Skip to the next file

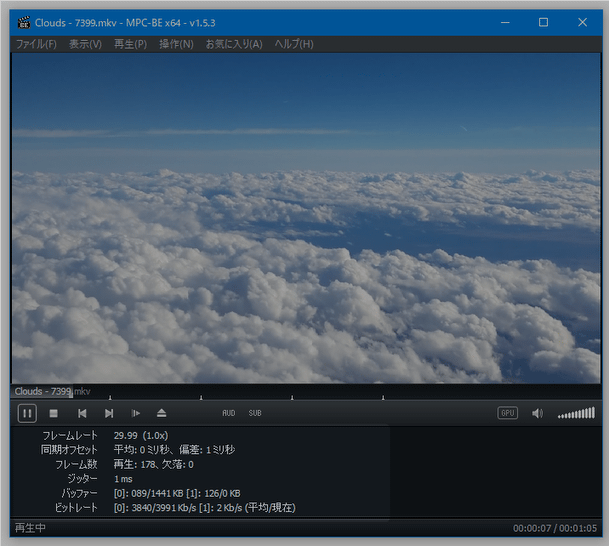109,413
